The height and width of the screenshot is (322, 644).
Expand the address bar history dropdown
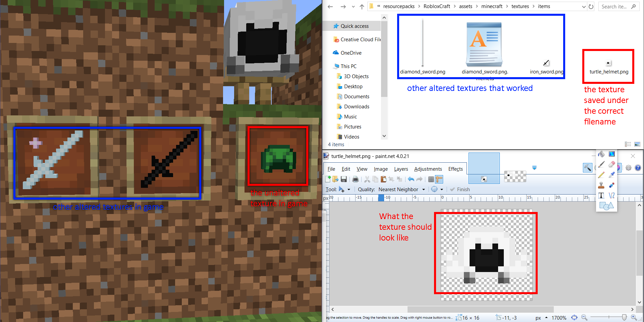(584, 7)
